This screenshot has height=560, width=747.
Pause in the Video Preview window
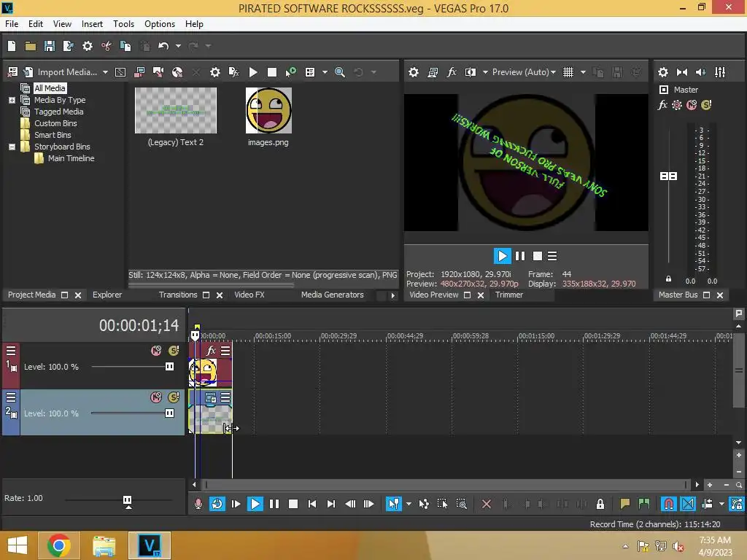tap(520, 256)
